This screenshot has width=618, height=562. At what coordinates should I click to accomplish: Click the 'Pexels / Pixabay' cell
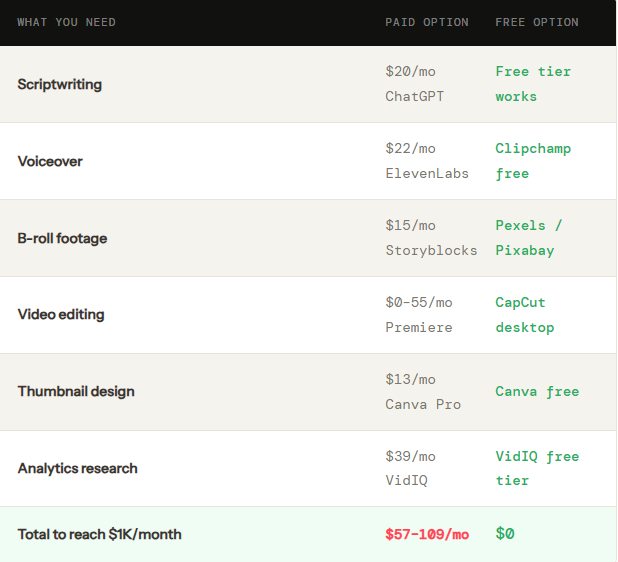(x=529, y=238)
